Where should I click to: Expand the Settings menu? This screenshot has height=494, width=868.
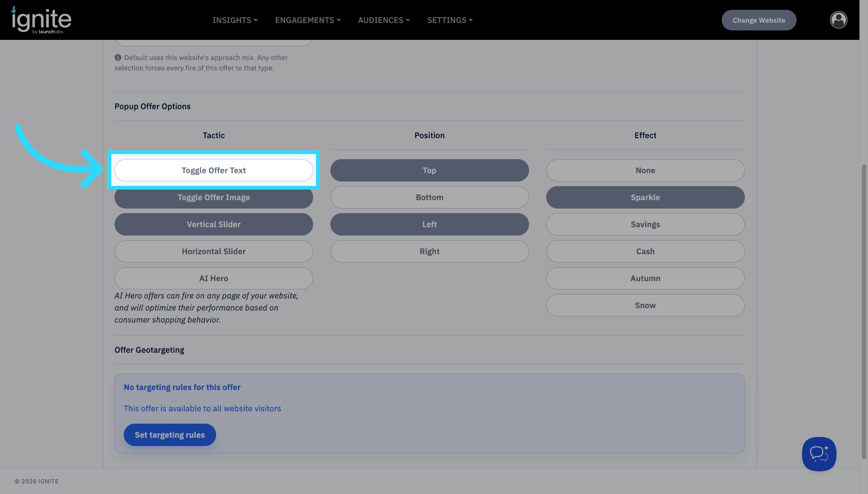450,20
